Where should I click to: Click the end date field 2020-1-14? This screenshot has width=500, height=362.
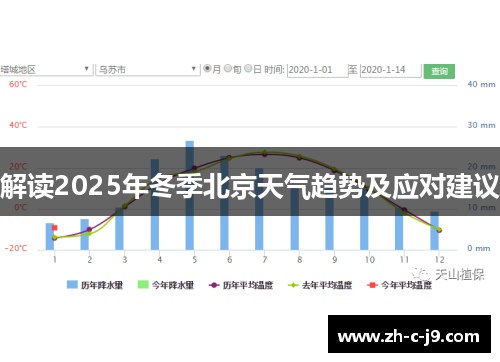tap(391, 70)
